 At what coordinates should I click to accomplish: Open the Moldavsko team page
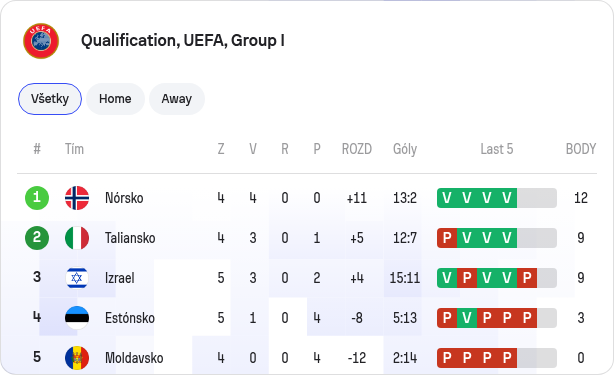pos(134,358)
